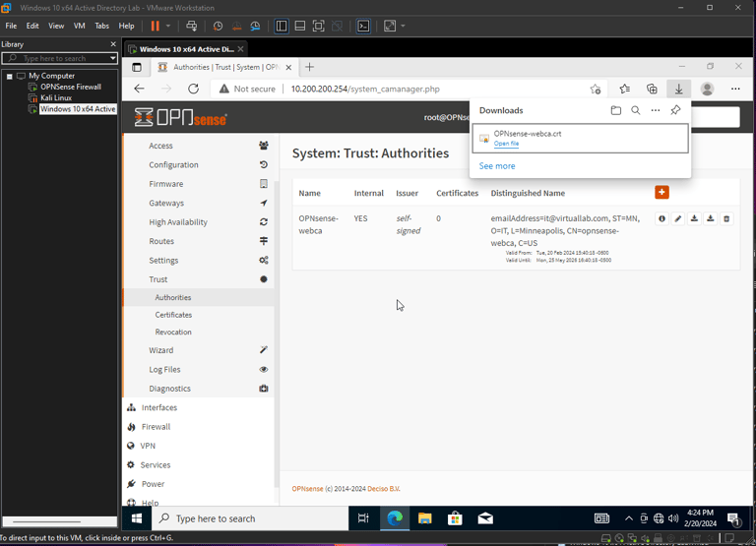Open Edge settings and more menu
This screenshot has width=756, height=546.
click(x=735, y=90)
